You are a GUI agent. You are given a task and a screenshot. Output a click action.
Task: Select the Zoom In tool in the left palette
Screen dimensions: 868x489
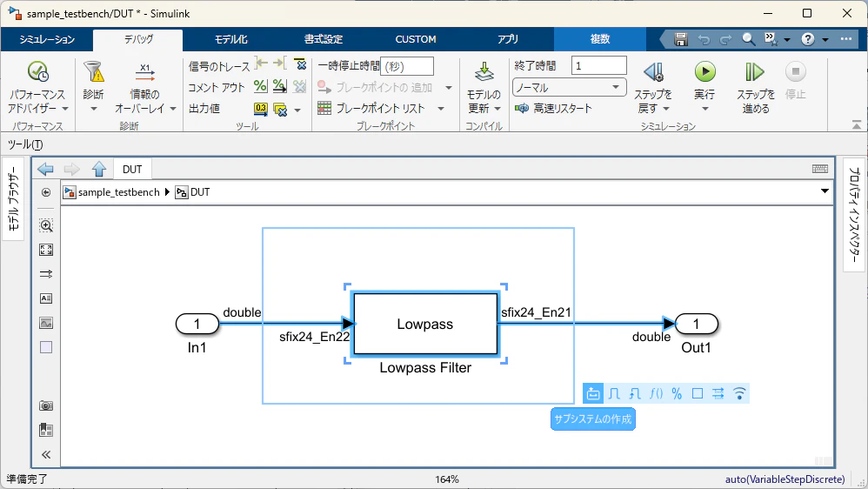click(46, 225)
